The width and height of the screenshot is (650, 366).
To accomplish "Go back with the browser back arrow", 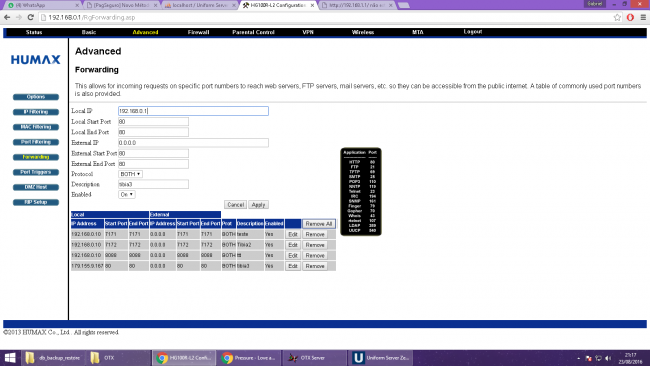I will pos(7,17).
